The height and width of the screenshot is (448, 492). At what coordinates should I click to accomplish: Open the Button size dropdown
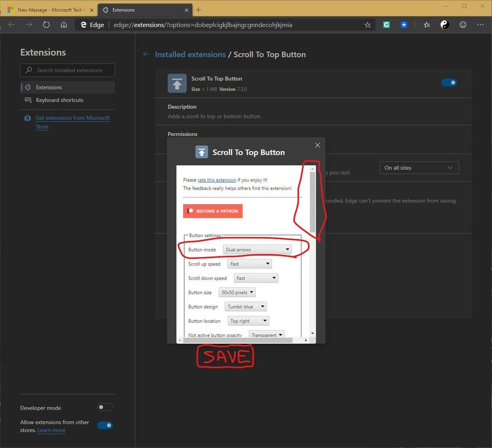click(x=237, y=292)
